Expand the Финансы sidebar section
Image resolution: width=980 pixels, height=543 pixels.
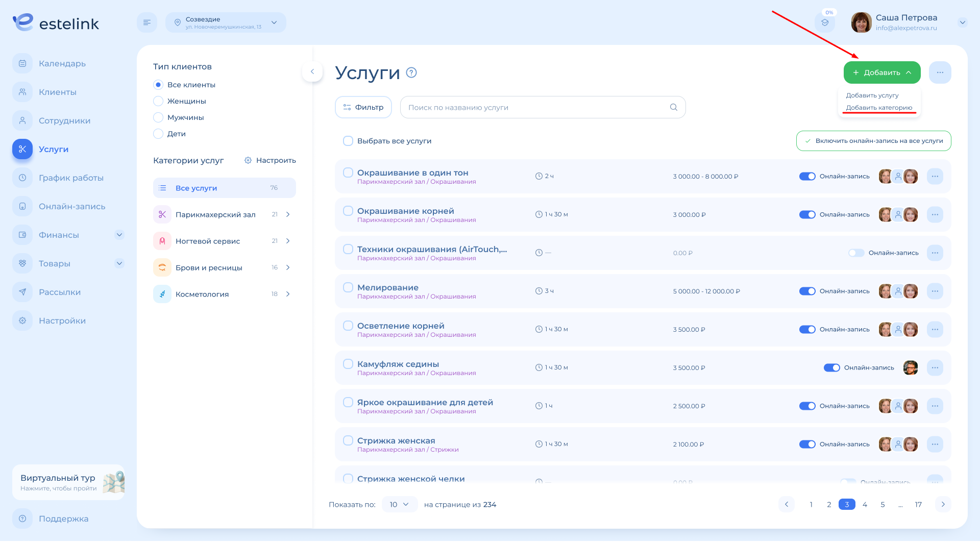coord(119,235)
